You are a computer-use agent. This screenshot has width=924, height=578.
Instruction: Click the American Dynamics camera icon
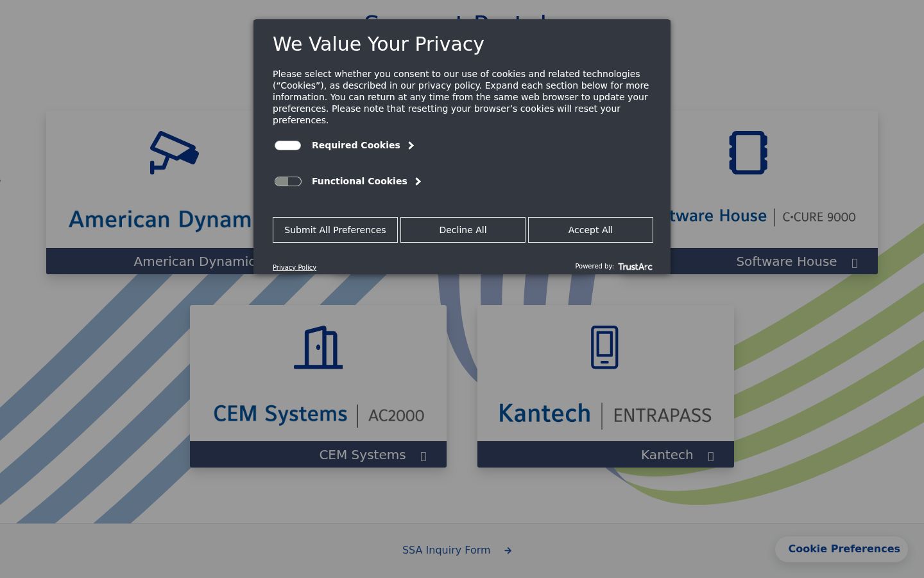(x=174, y=153)
